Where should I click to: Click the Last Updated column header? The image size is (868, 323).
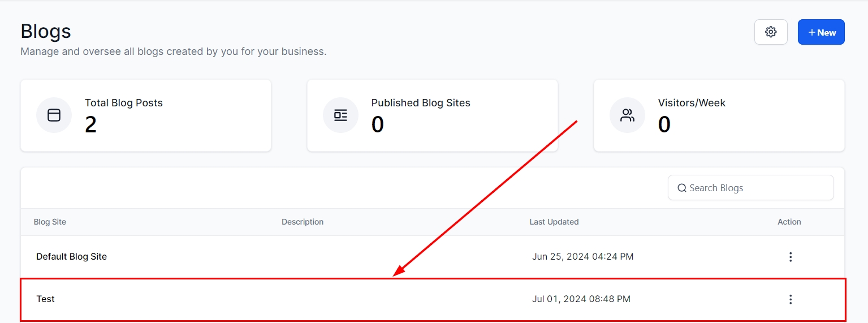click(x=554, y=222)
